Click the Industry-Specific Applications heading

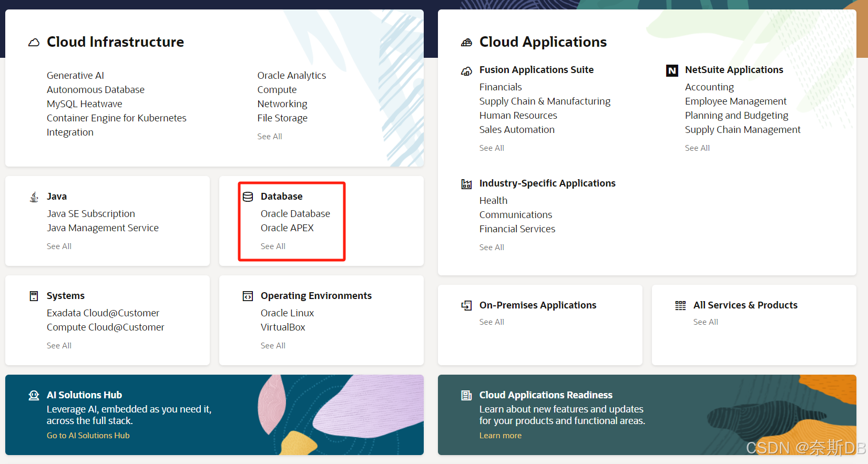547,183
